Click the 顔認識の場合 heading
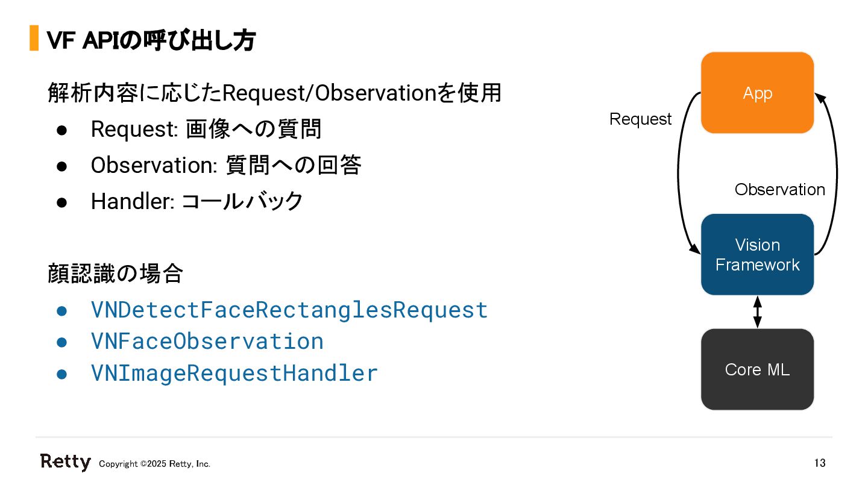Image resolution: width=868 pixels, height=488 pixels. tap(115, 274)
